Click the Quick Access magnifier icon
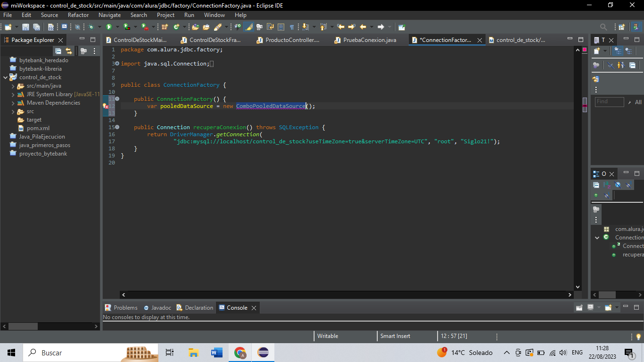 [x=603, y=27]
